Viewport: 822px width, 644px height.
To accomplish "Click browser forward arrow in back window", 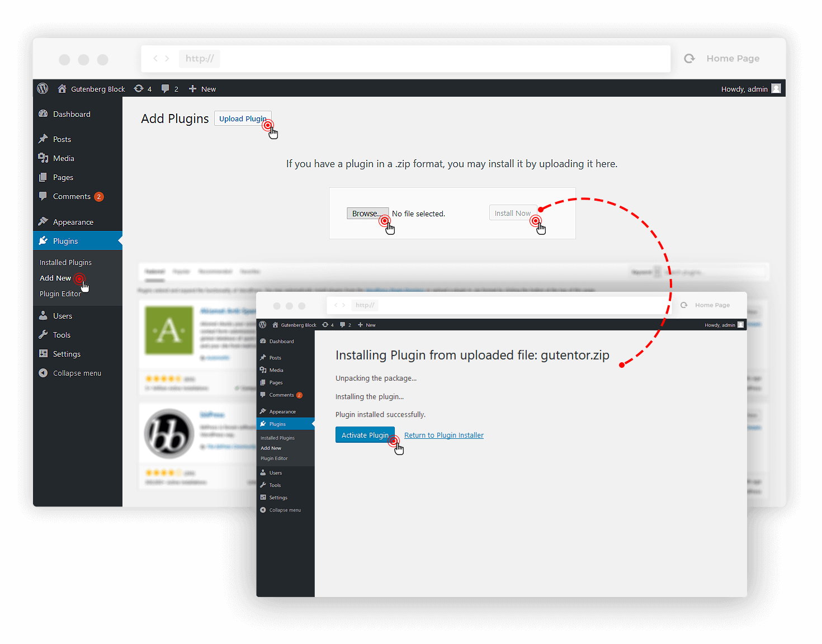I will click(167, 58).
